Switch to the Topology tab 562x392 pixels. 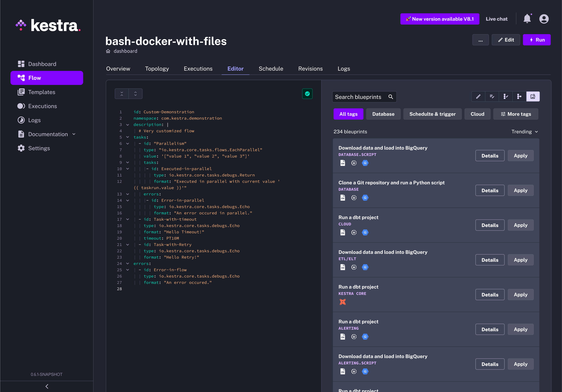[x=157, y=68]
